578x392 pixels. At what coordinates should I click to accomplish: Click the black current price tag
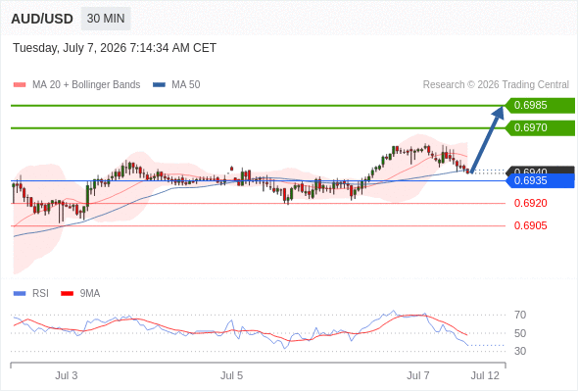(540, 171)
